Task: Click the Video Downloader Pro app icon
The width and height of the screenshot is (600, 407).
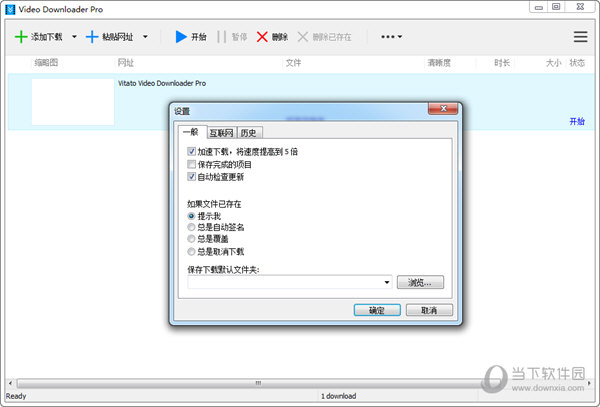Action: 10,9
